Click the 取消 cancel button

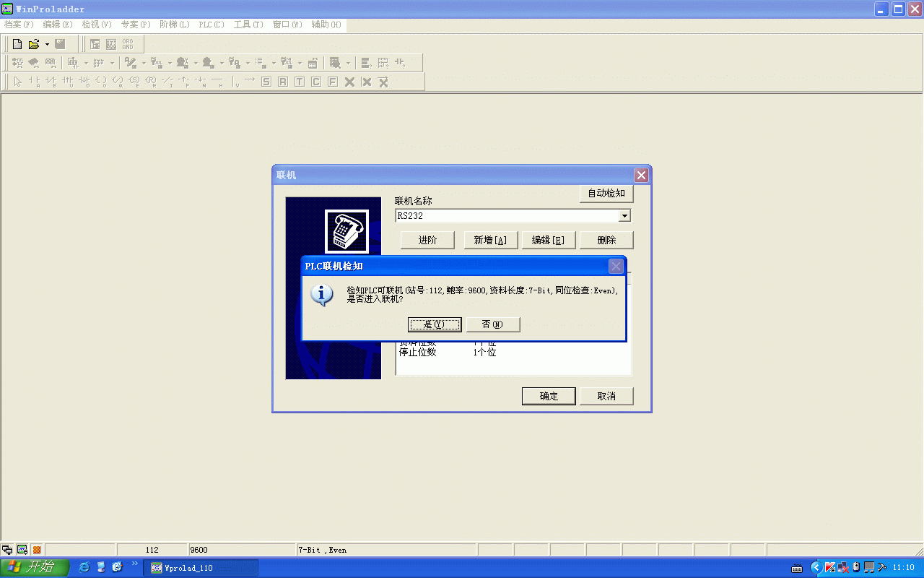click(606, 396)
